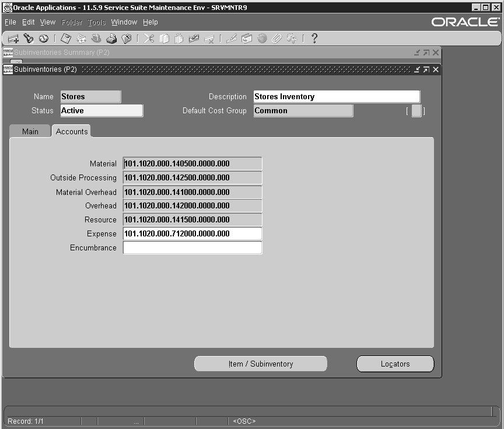Click the Save floppy disk icon

tap(66, 39)
